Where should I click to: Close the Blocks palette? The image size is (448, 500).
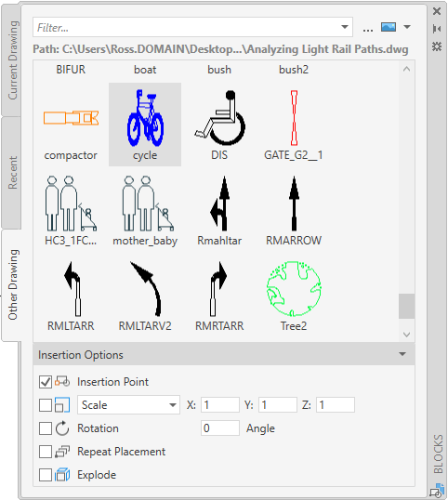tap(437, 11)
